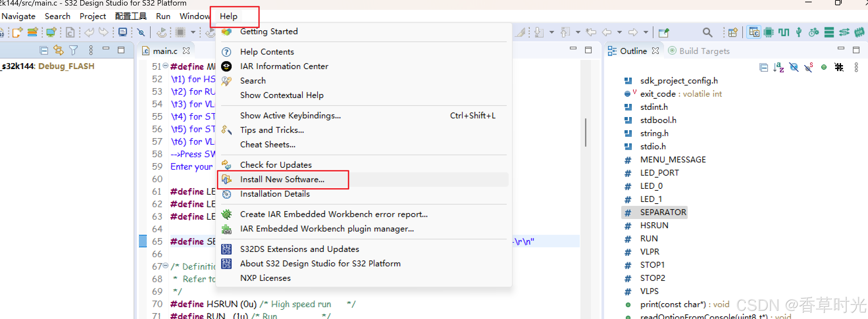Click the Open Perspective icon
This screenshot has height=319, width=868.
tap(733, 32)
